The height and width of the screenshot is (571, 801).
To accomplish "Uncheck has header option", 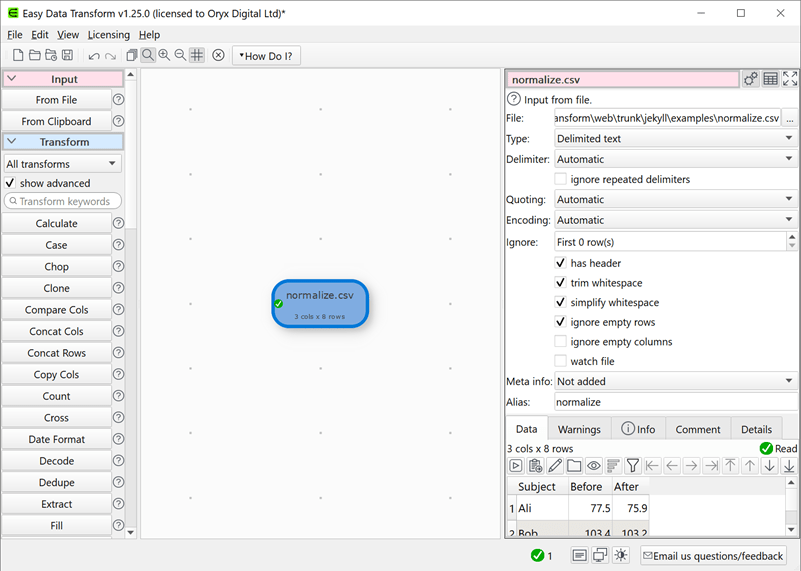I will tap(560, 263).
